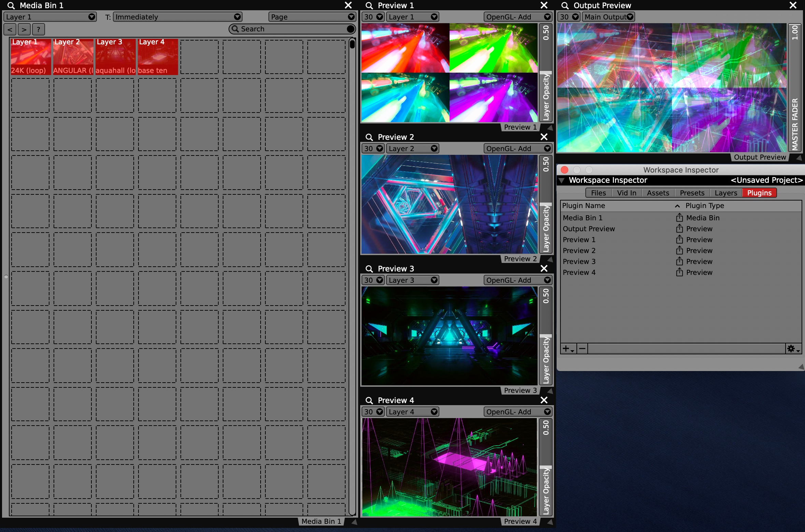This screenshot has height=532, width=805.
Task: Click the share icon in the Preview 4 row
Action: click(679, 272)
